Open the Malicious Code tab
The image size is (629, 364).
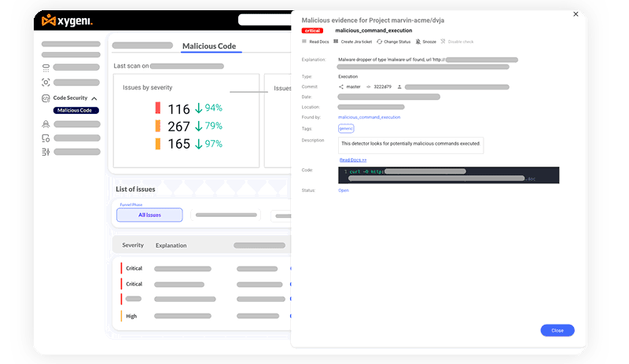(x=209, y=46)
